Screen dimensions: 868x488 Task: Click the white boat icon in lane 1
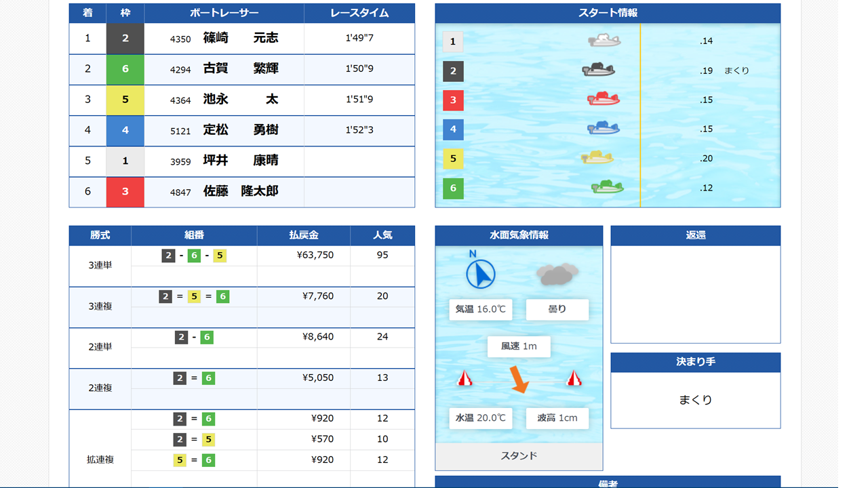[x=604, y=41]
